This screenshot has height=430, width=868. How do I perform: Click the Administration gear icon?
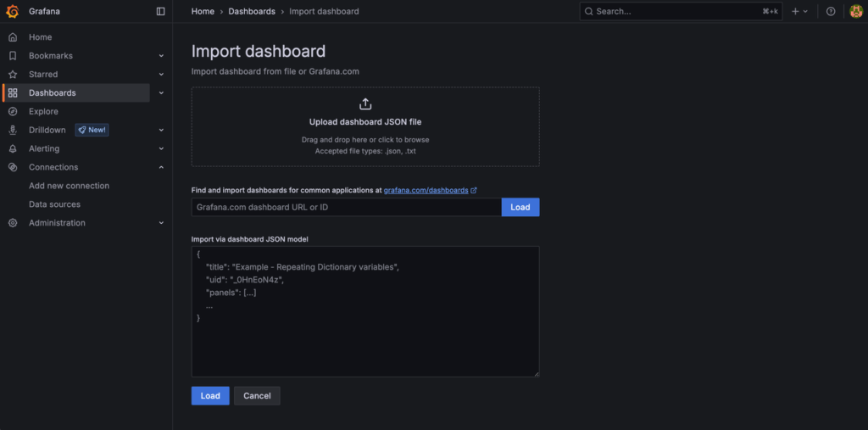(13, 223)
